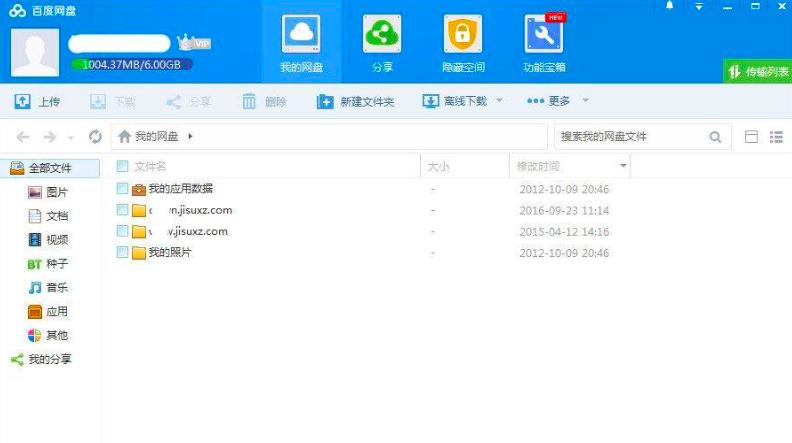
Task: Click the 下载 download button
Action: click(x=113, y=102)
